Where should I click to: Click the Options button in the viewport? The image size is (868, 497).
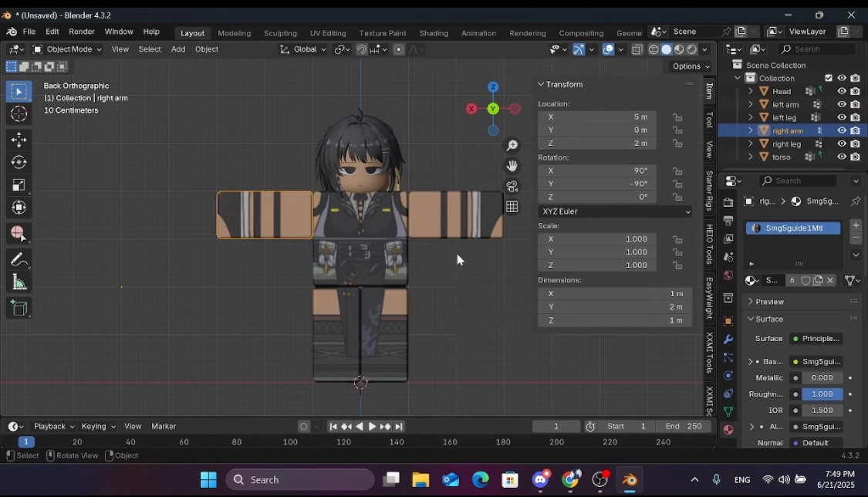(689, 66)
